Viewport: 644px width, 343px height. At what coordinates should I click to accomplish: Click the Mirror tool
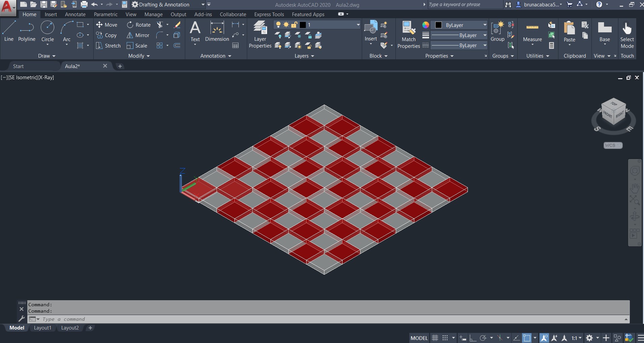point(138,35)
